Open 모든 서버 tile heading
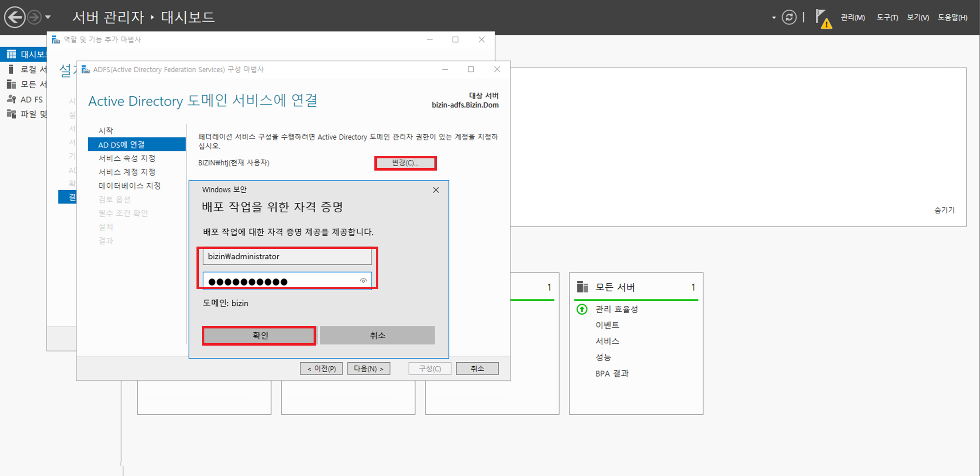The height and width of the screenshot is (476, 980). pyautogui.click(x=615, y=287)
